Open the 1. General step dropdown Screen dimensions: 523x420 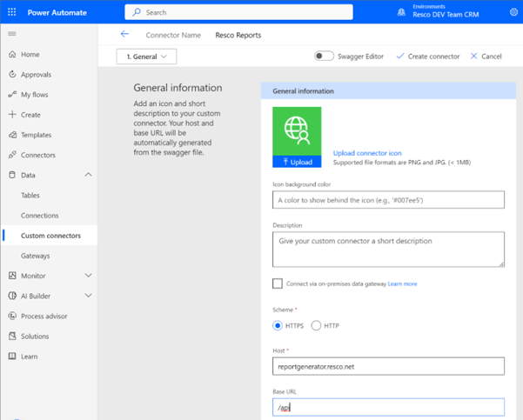pyautogui.click(x=146, y=57)
